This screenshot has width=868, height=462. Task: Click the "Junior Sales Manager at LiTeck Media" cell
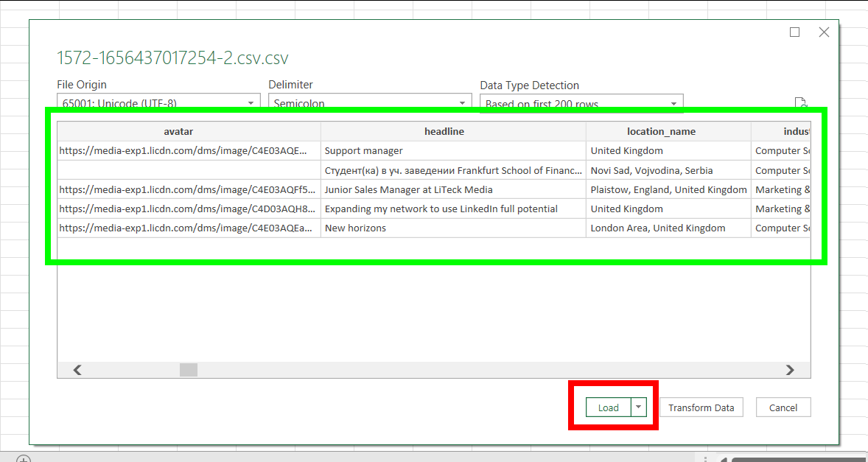pyautogui.click(x=453, y=189)
